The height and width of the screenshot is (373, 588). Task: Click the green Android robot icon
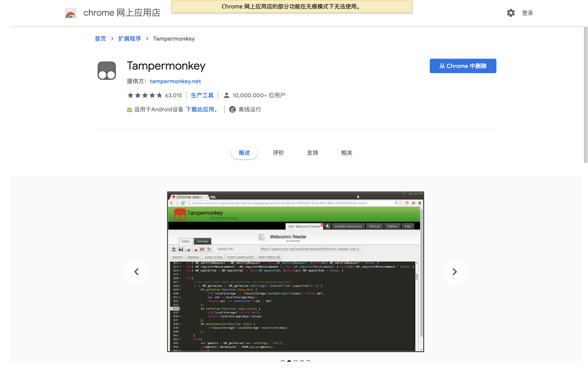point(129,110)
